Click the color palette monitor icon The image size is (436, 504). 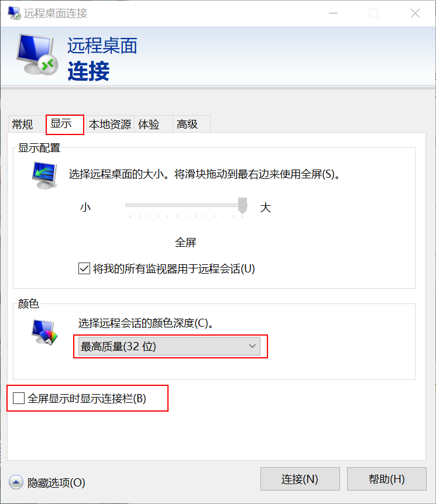[44, 332]
